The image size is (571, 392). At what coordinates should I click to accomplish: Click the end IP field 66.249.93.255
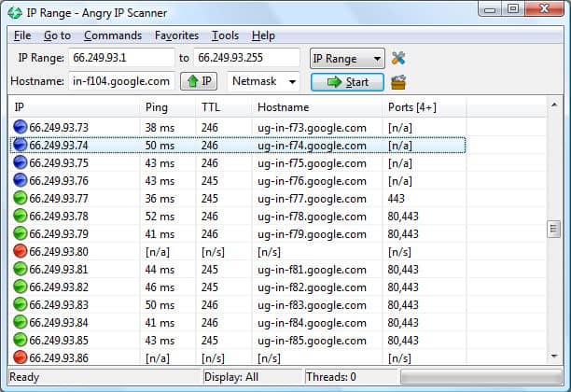click(x=246, y=58)
